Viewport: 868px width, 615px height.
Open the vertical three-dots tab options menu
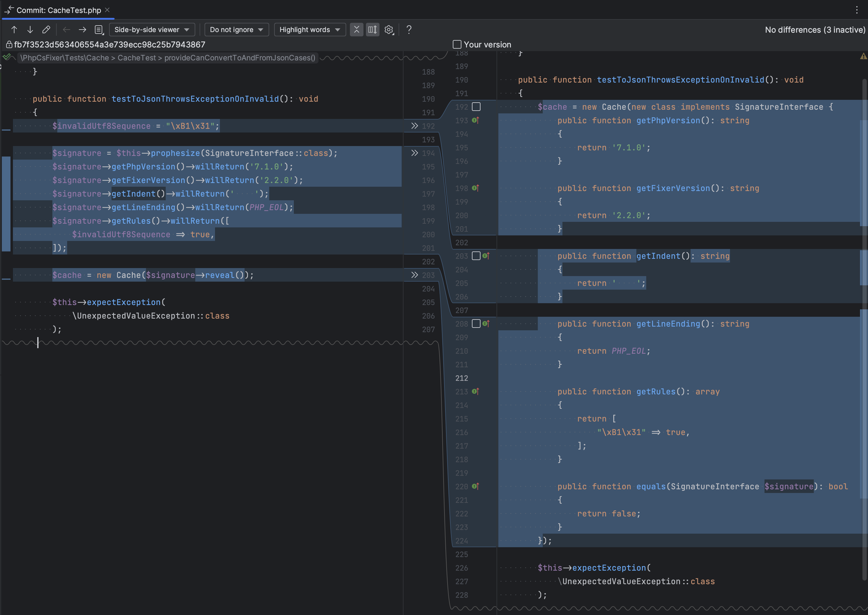point(857,10)
